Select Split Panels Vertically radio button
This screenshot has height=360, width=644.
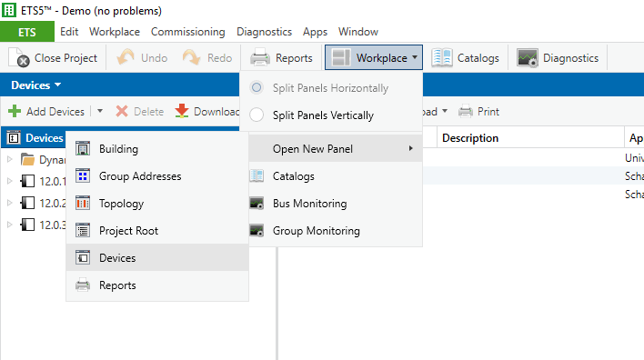(257, 115)
